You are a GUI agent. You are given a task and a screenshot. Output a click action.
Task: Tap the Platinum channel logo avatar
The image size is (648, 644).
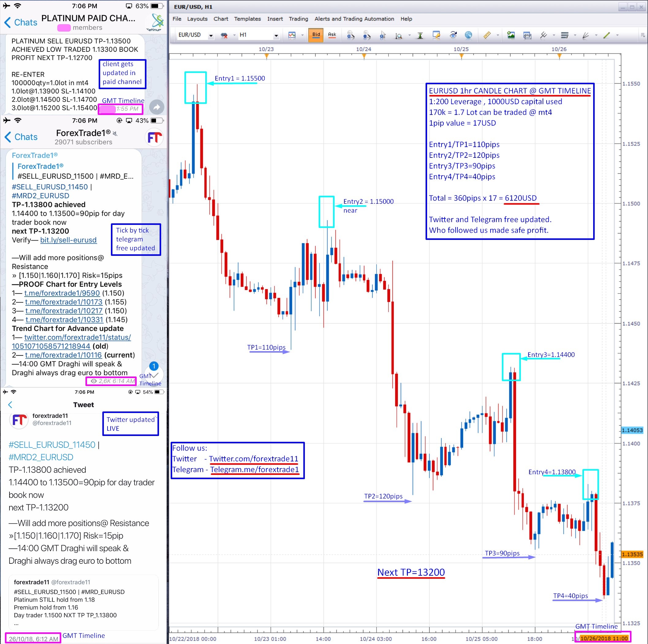click(155, 22)
